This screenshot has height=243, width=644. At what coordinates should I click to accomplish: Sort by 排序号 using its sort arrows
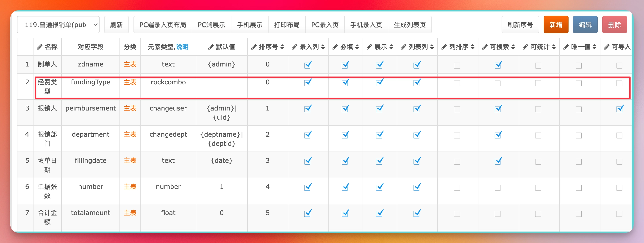tap(282, 47)
